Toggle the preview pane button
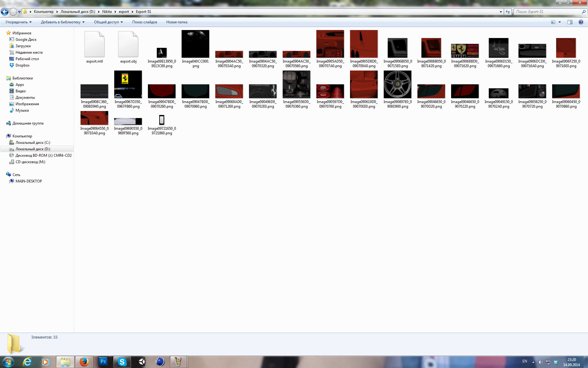The image size is (588, 368). (570, 22)
